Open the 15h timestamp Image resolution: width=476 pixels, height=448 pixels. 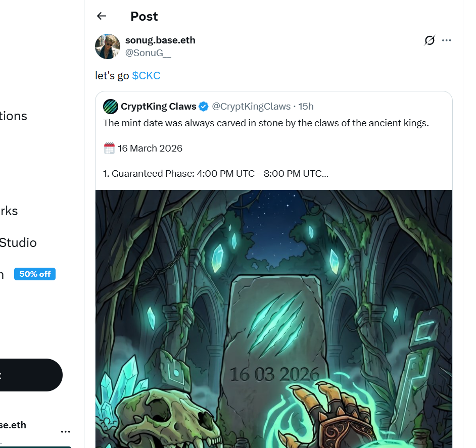pos(306,107)
